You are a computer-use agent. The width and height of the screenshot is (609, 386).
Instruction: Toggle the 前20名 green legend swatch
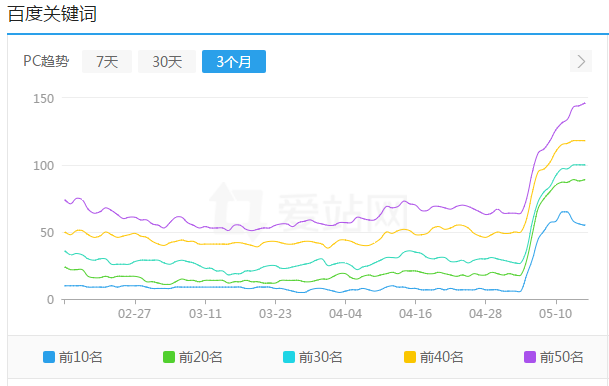[x=169, y=357]
